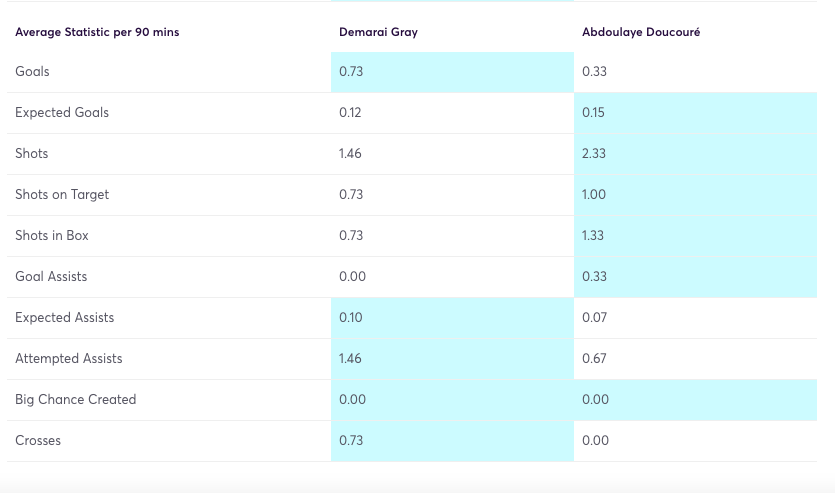The image size is (835, 493).
Task: Select the Goals row label
Action: tap(32, 71)
